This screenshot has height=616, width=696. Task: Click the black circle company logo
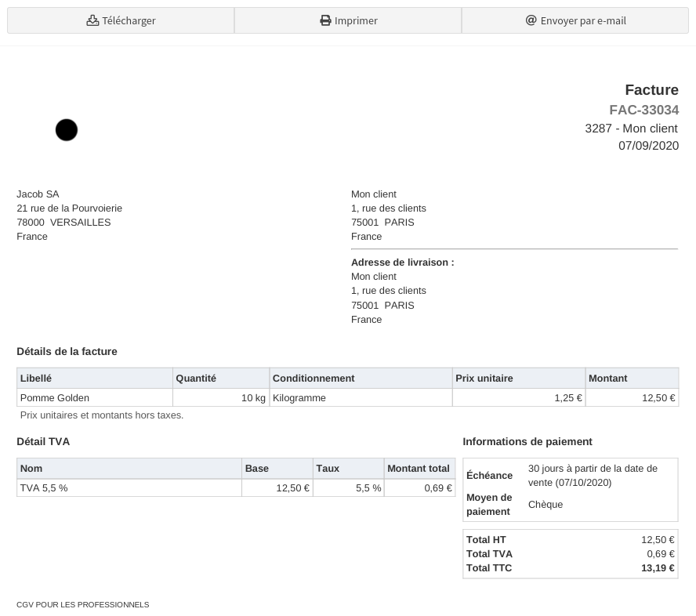(x=67, y=130)
